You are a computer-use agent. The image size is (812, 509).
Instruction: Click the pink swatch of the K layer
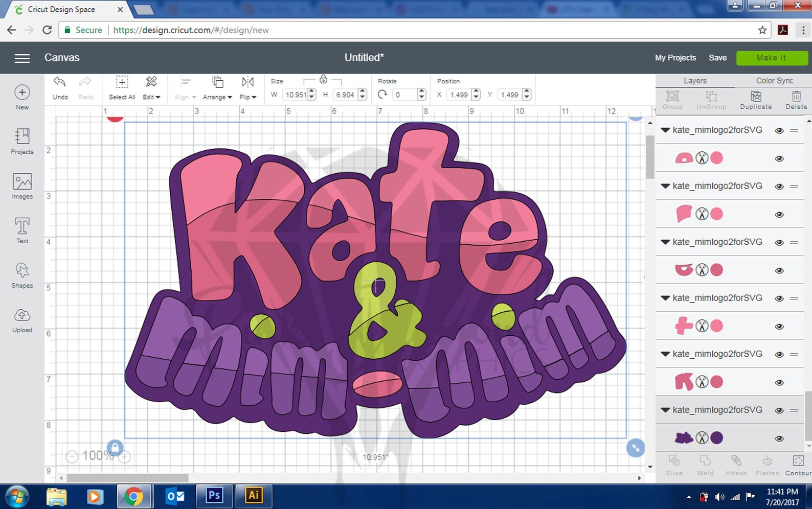[717, 382]
